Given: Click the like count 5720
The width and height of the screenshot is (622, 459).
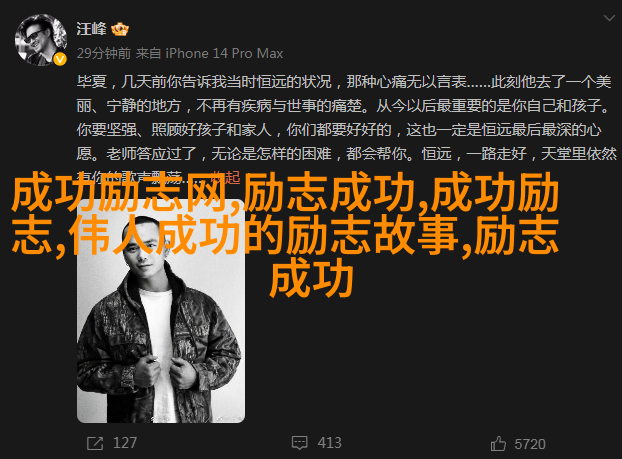Looking at the screenshot, I should coord(530,444).
